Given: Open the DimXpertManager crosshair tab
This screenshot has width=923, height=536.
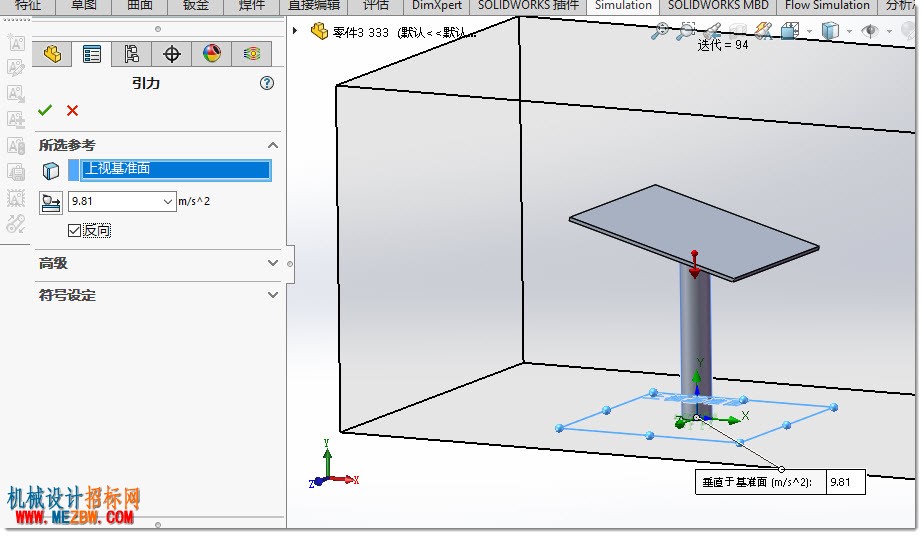Looking at the screenshot, I should (x=172, y=54).
